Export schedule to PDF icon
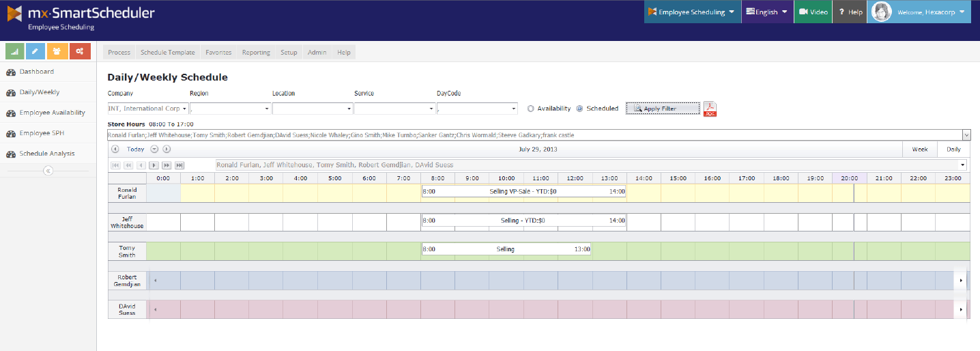The height and width of the screenshot is (351, 980). coord(710,109)
